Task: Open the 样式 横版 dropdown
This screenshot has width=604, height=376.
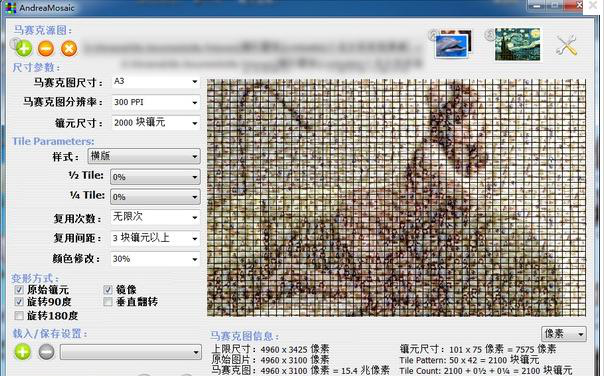Action: point(144,156)
